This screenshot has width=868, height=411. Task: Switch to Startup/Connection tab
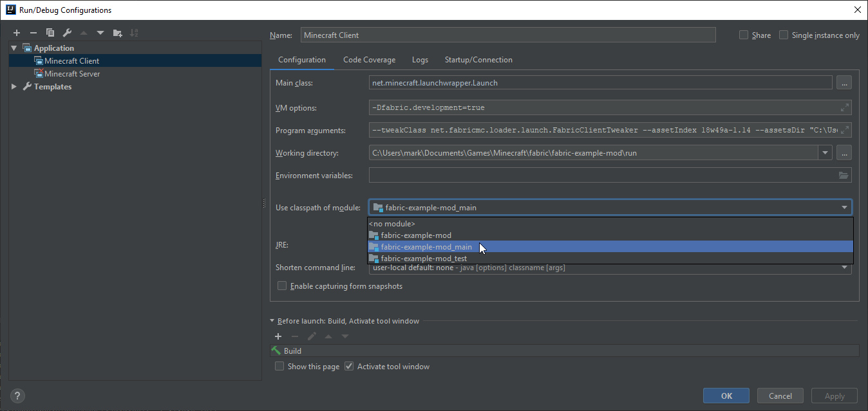click(x=478, y=60)
